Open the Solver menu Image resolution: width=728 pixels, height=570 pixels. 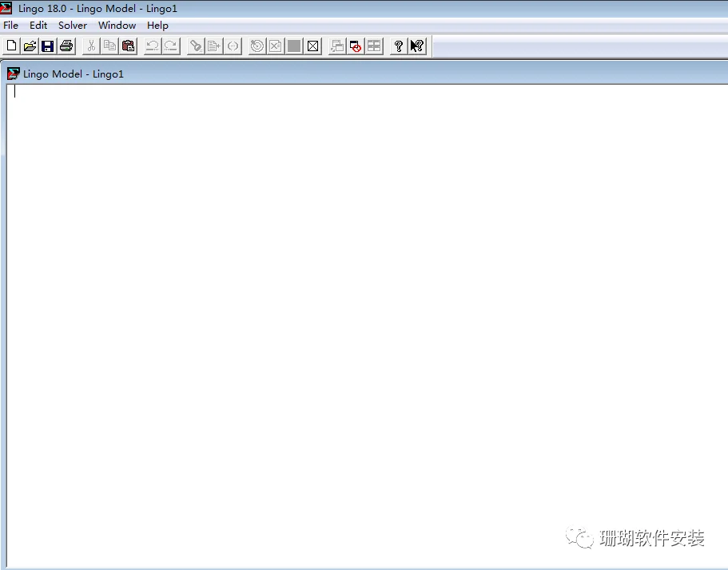point(73,25)
